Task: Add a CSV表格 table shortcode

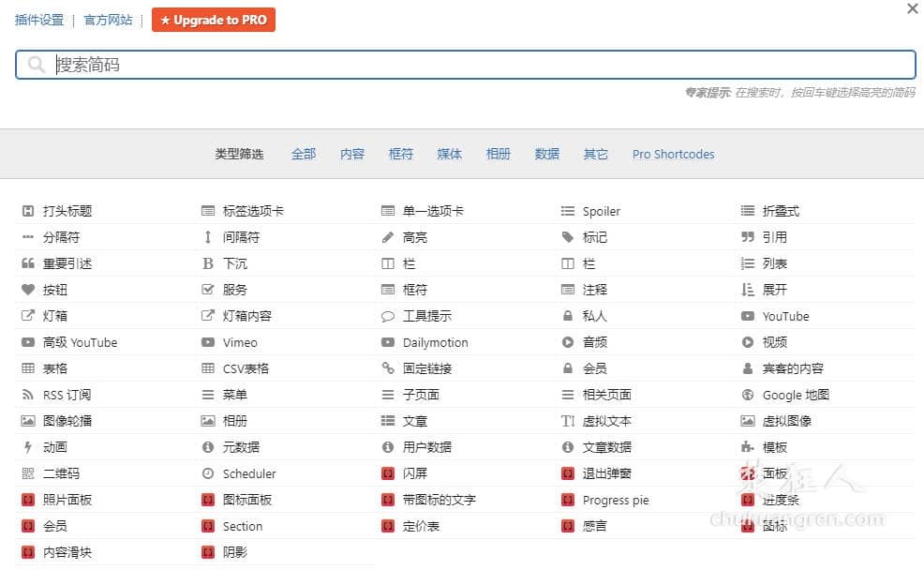Action: pos(247,368)
